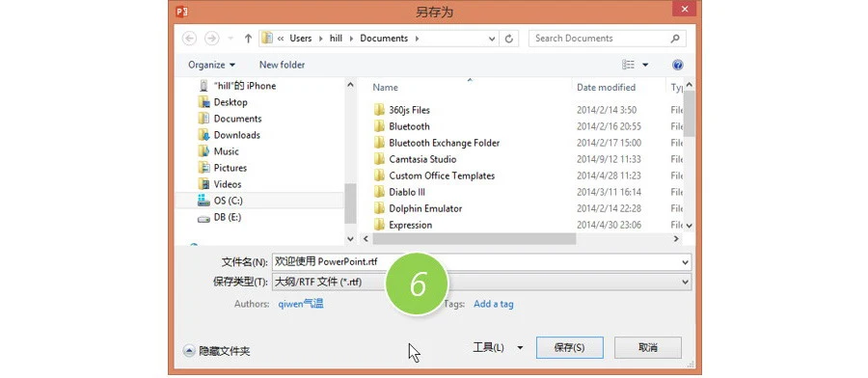
Task: Sort by the Date modified column
Action: click(607, 88)
